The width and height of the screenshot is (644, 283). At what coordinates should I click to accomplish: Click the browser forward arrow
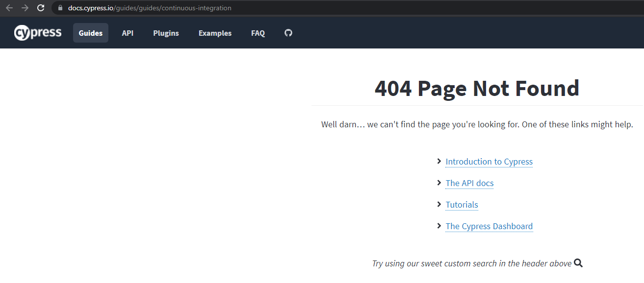pos(25,8)
